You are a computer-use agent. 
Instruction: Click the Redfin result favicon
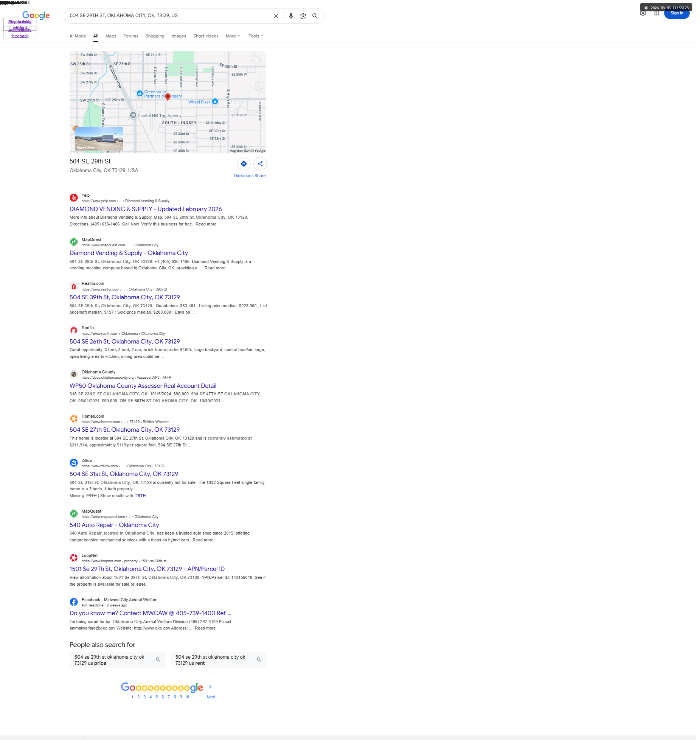74,330
